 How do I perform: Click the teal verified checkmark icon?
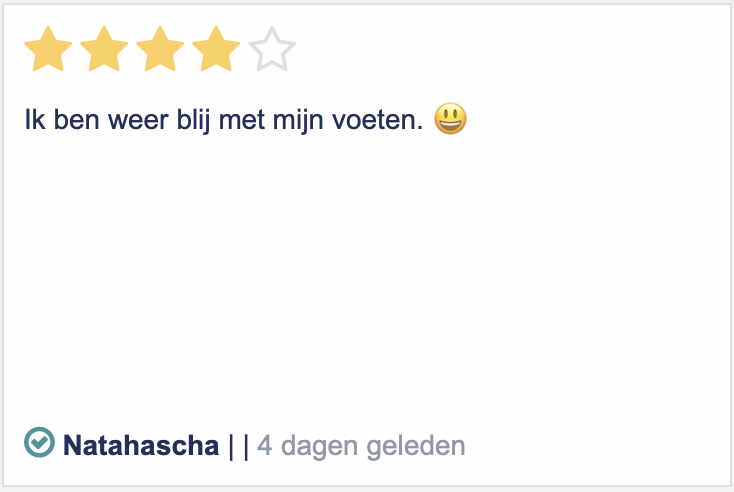(39, 442)
